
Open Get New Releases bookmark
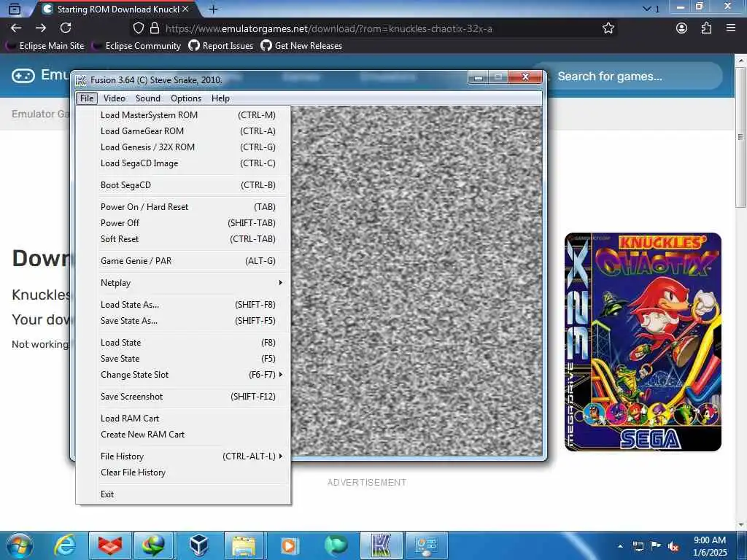coord(301,46)
